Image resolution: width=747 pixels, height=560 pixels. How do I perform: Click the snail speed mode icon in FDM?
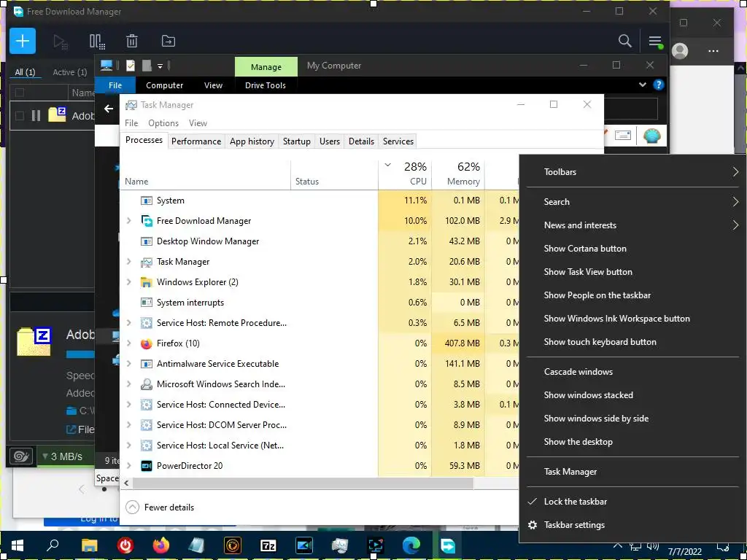pyautogui.click(x=21, y=456)
